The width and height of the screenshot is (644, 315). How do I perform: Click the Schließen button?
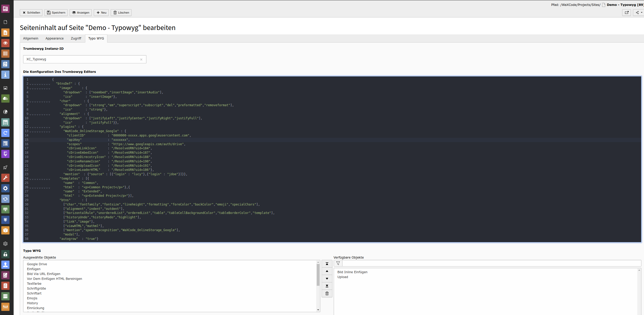(31, 13)
